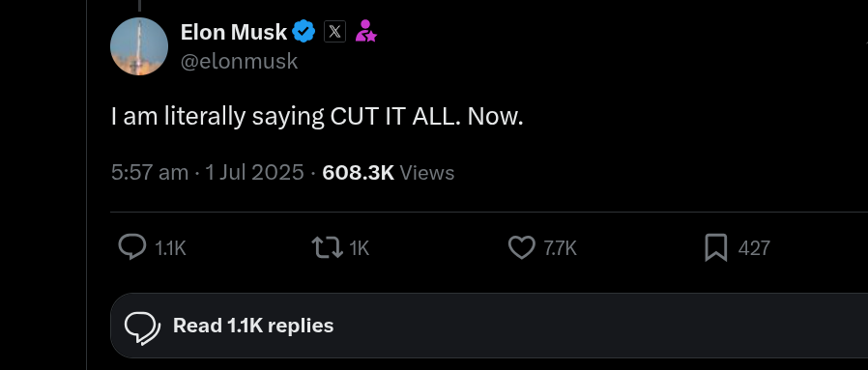Click the 1K repost count
This screenshot has height=370, width=868.
[360, 248]
